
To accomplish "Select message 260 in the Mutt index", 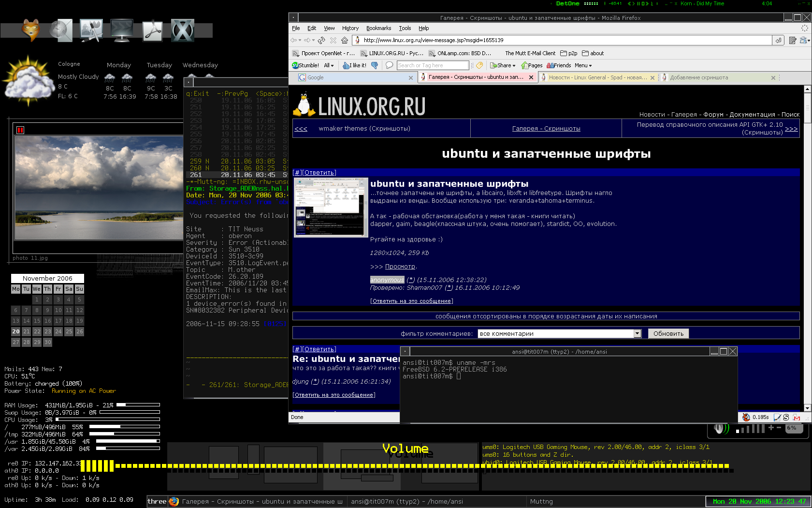I will click(237, 168).
